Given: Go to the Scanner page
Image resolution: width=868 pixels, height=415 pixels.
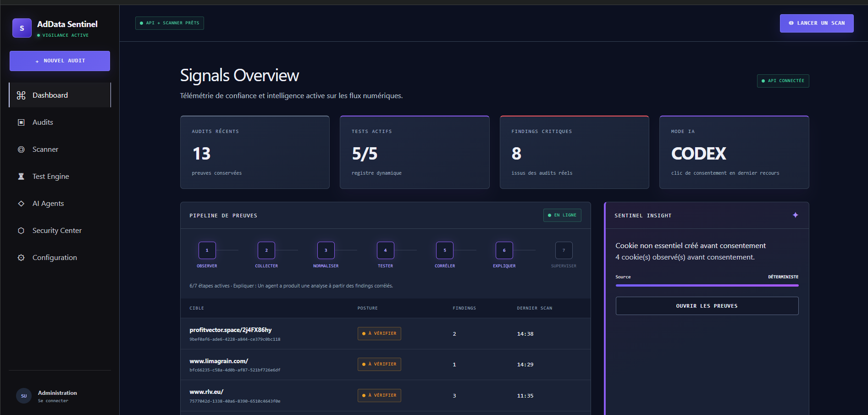Looking at the screenshot, I should 60,149.
